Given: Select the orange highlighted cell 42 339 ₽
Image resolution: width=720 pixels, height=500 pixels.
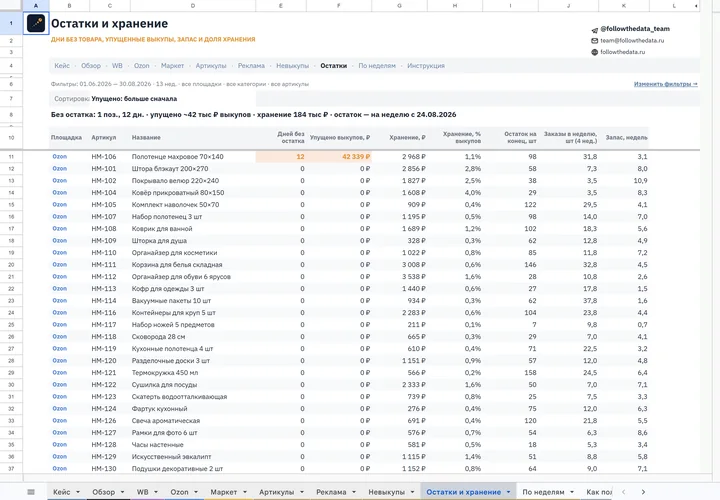Looking at the screenshot, I should [339, 157].
